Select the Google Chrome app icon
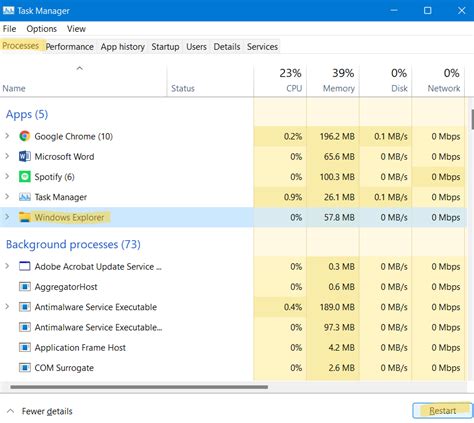The width and height of the screenshot is (474, 423). pyautogui.click(x=25, y=136)
